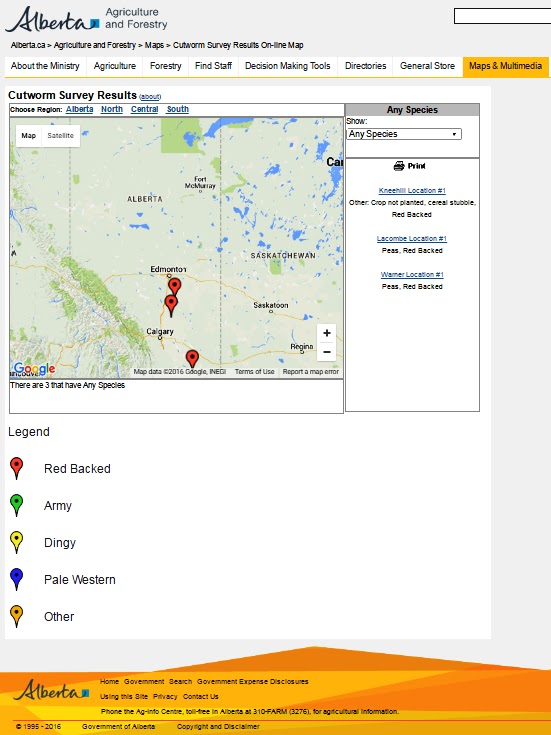The width and height of the screenshot is (551, 735).
Task: Choose the Central region link
Action: pyautogui.click(x=144, y=109)
